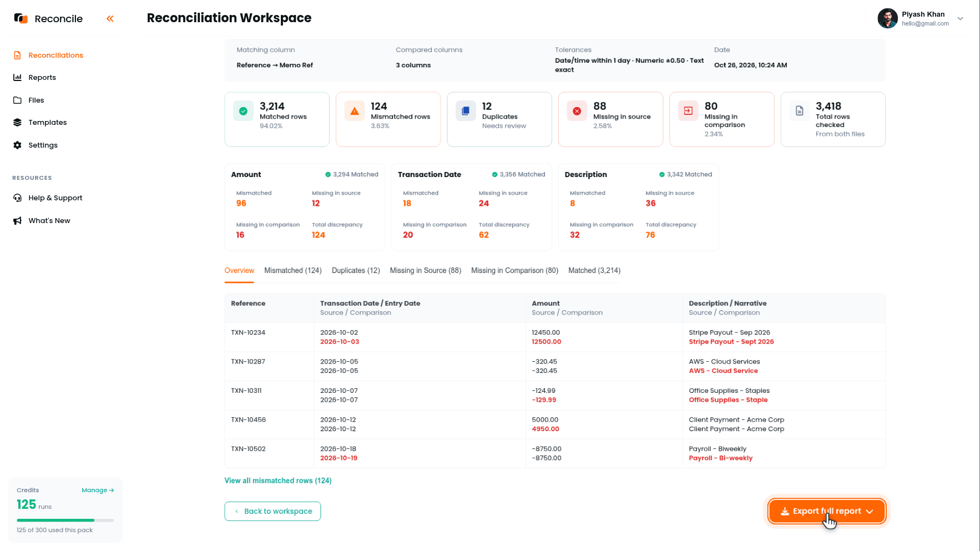Click the Mismatched rows warning triangle icon

[x=355, y=111]
